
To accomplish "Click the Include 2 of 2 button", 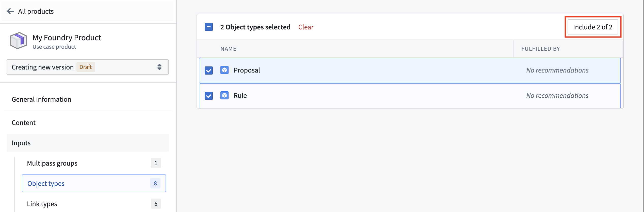I will [593, 27].
